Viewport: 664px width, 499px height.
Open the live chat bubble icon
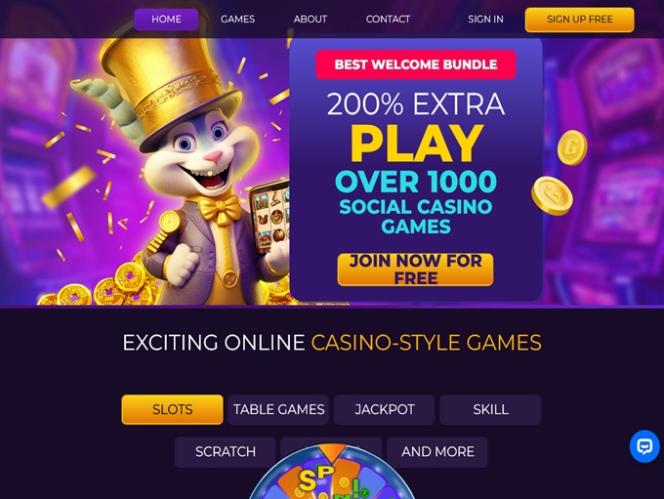click(x=645, y=446)
